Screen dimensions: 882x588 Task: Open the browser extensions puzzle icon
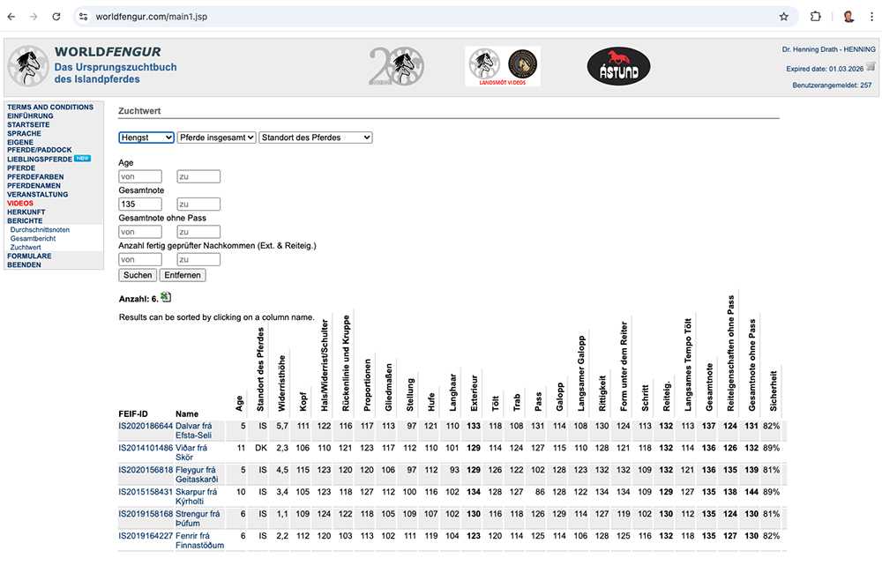(x=816, y=17)
